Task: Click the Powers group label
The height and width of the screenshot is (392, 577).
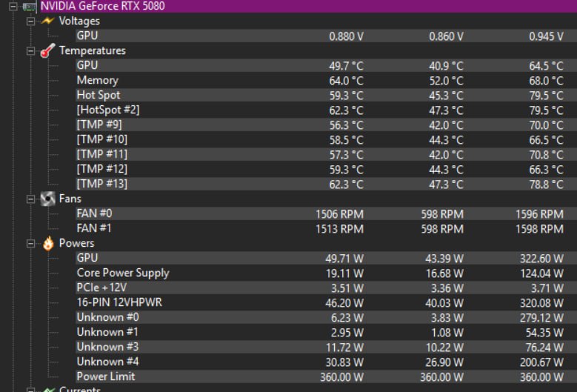Action: tap(76, 243)
